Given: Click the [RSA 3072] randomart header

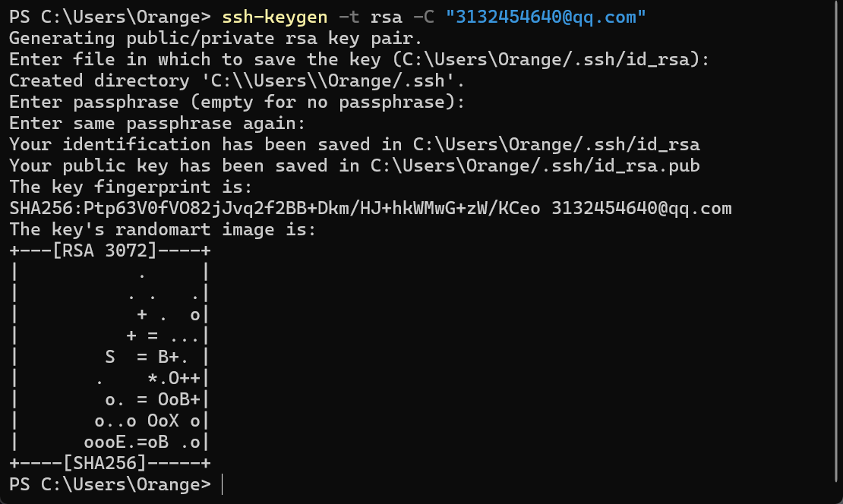Looking at the screenshot, I should (x=110, y=250).
